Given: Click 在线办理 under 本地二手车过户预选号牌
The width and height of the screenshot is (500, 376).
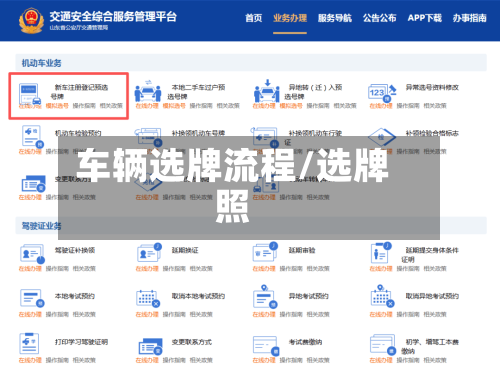Looking at the screenshot, I should 147,106.
